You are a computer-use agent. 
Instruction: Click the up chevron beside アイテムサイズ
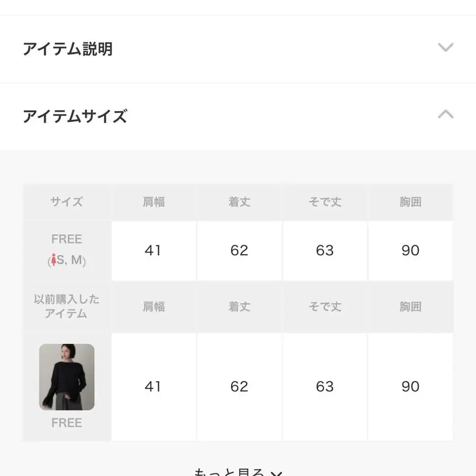point(446,114)
